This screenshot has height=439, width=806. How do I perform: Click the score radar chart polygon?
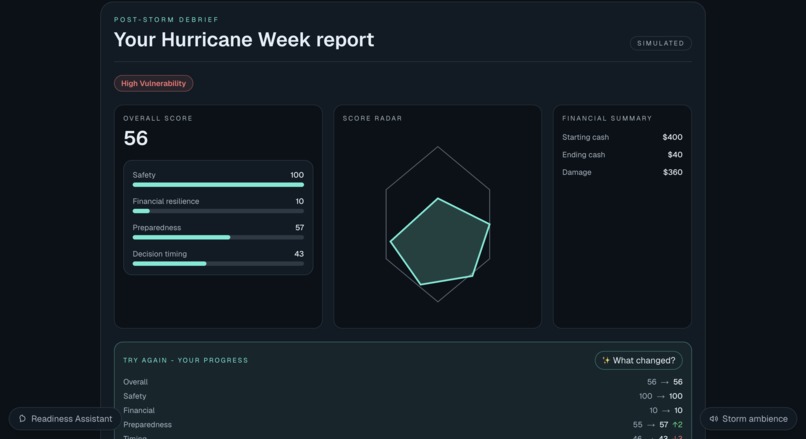(x=439, y=242)
